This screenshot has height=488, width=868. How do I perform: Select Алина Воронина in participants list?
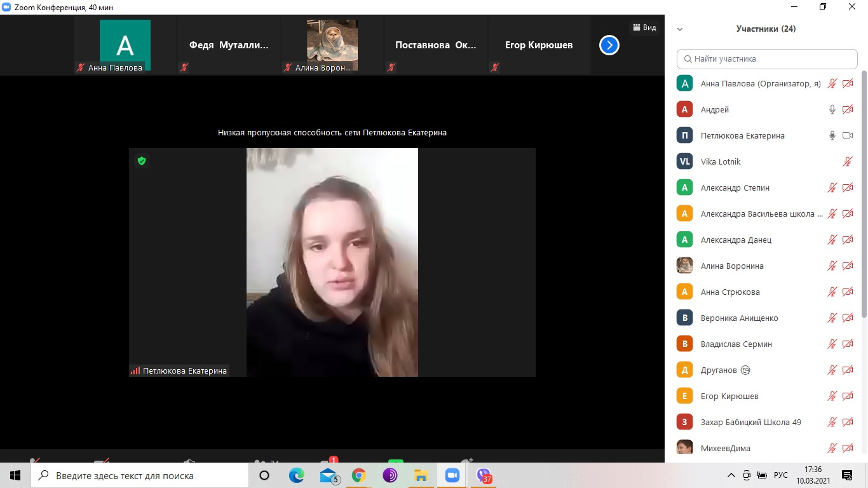[732, 266]
